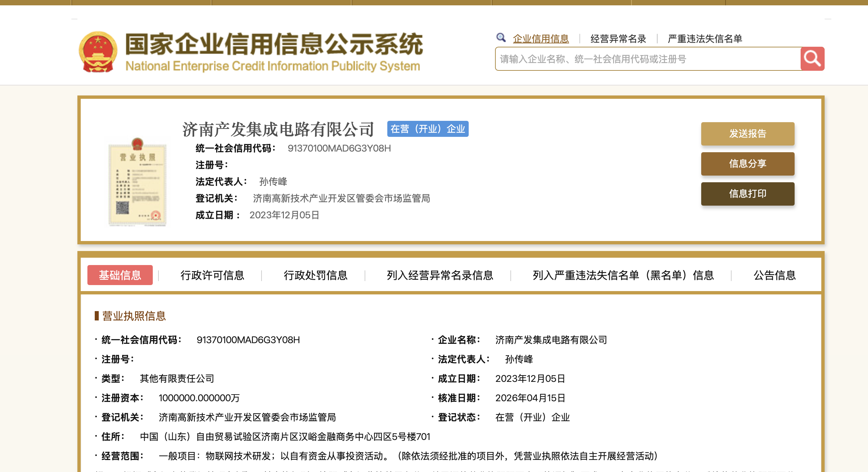Click the red search magnifier button

[812, 59]
